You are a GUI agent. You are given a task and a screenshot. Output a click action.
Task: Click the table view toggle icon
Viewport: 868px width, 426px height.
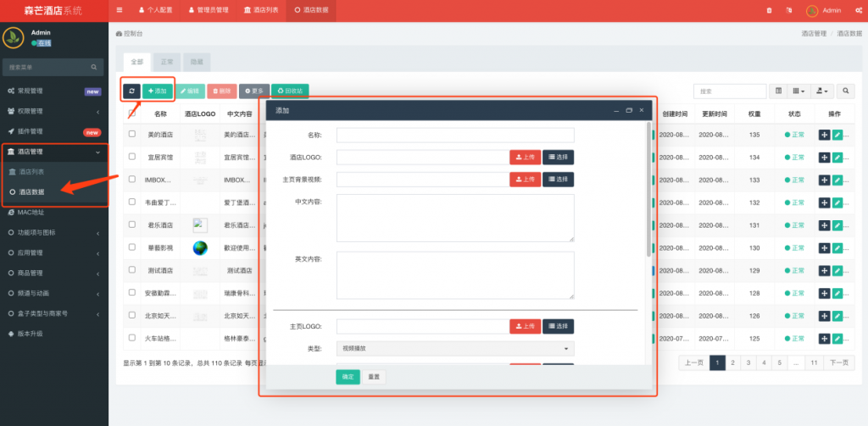[x=779, y=91]
